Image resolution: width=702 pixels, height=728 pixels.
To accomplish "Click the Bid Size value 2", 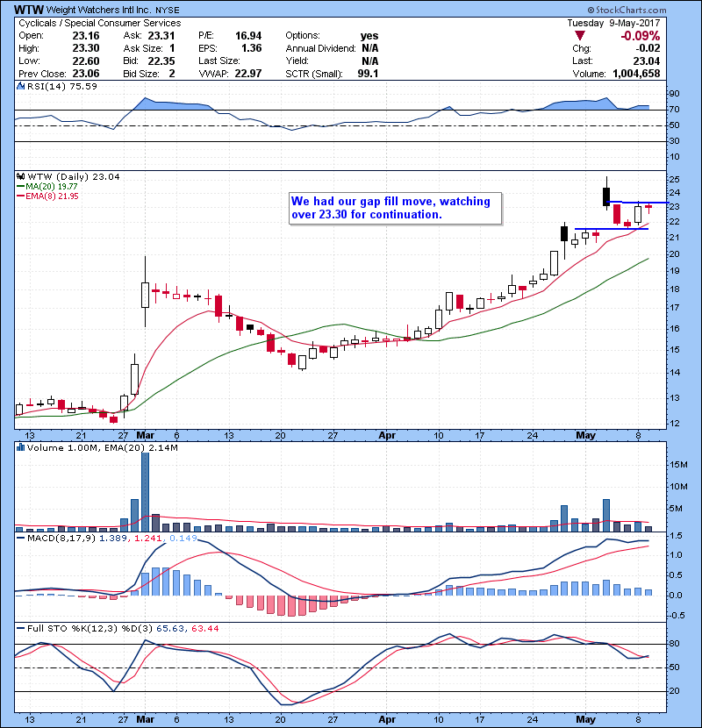I will (172, 74).
